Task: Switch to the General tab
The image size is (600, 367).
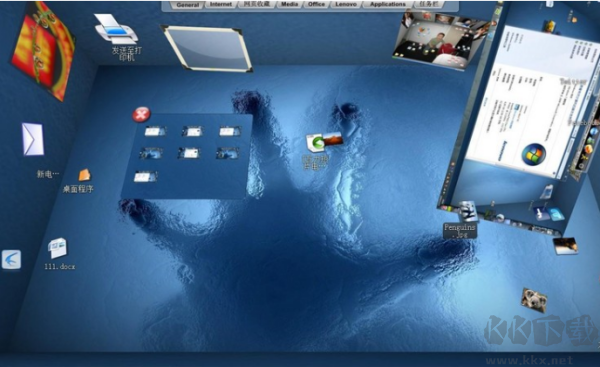Action: 188,5
